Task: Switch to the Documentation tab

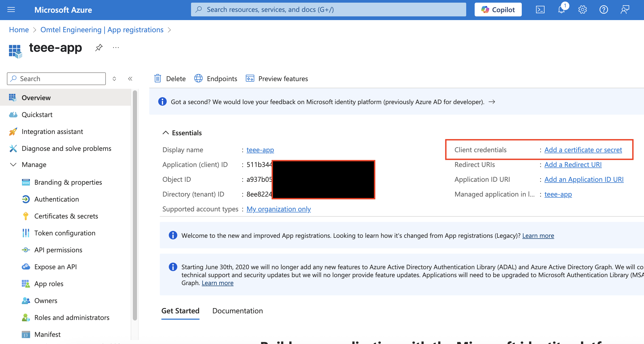Action: coord(238,311)
